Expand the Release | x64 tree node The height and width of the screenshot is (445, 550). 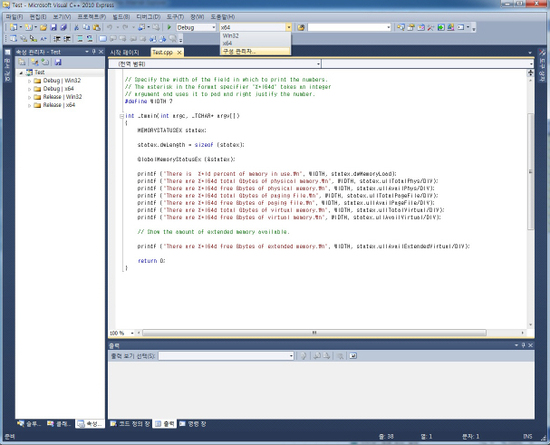click(30, 105)
